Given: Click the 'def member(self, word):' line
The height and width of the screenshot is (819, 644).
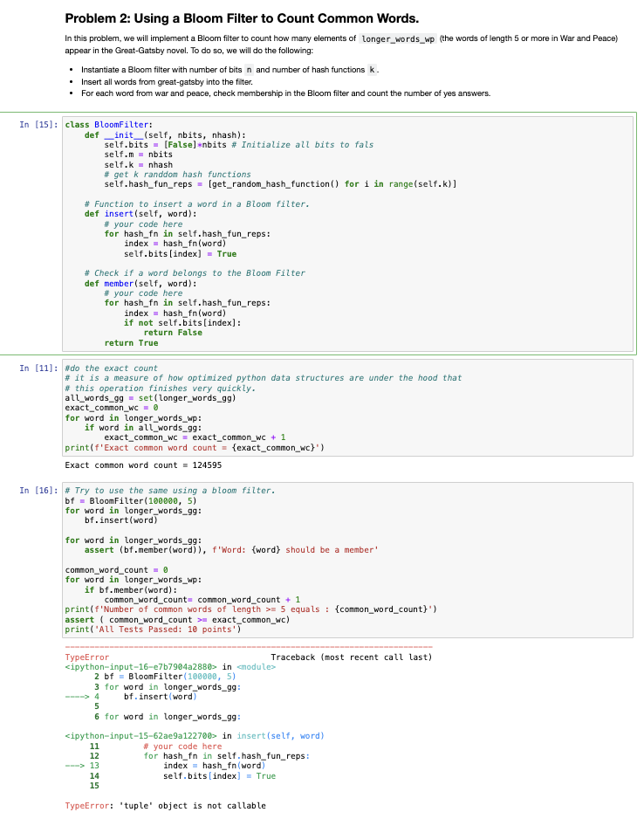Looking at the screenshot, I should point(140,284).
